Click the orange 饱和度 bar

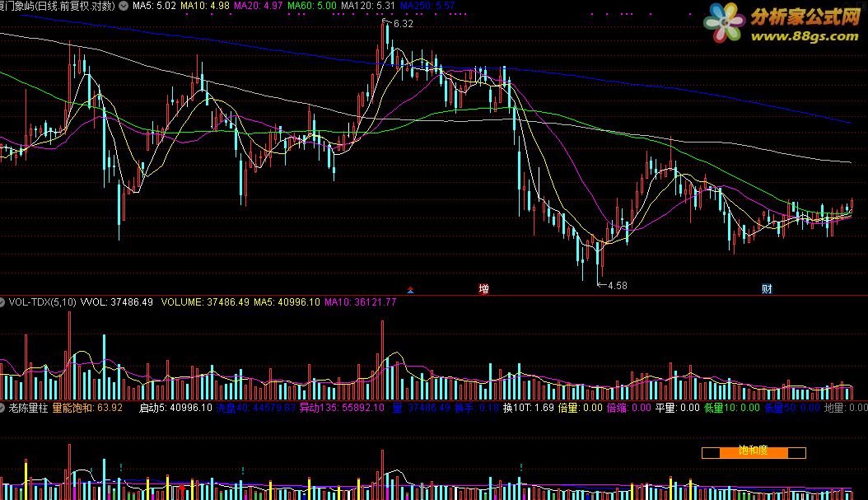tap(754, 452)
